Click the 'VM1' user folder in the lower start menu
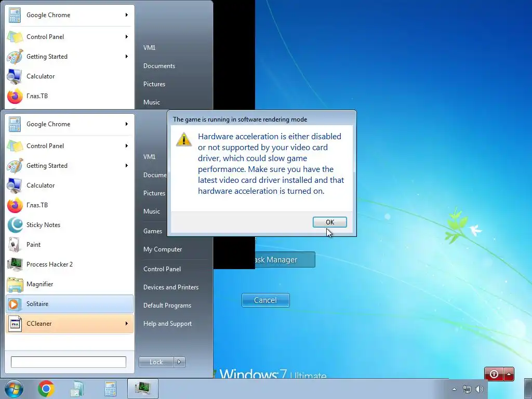The width and height of the screenshot is (532, 399). pyautogui.click(x=149, y=157)
